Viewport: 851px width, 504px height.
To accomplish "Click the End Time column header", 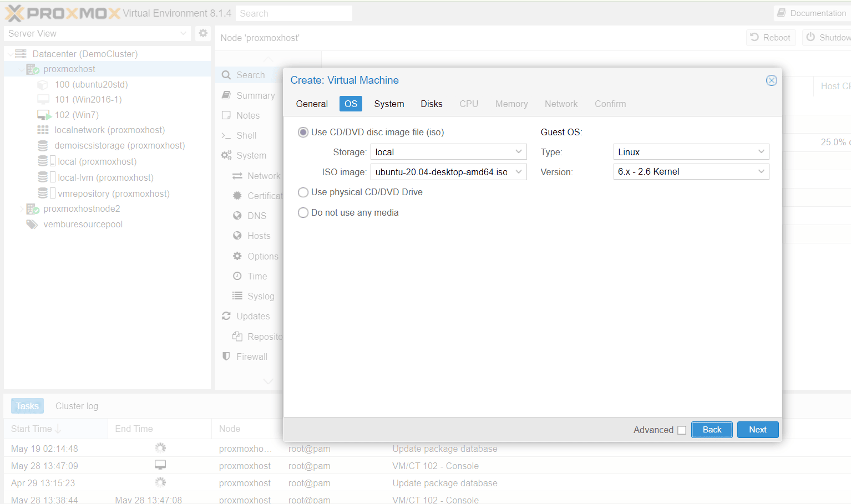I will click(x=160, y=429).
